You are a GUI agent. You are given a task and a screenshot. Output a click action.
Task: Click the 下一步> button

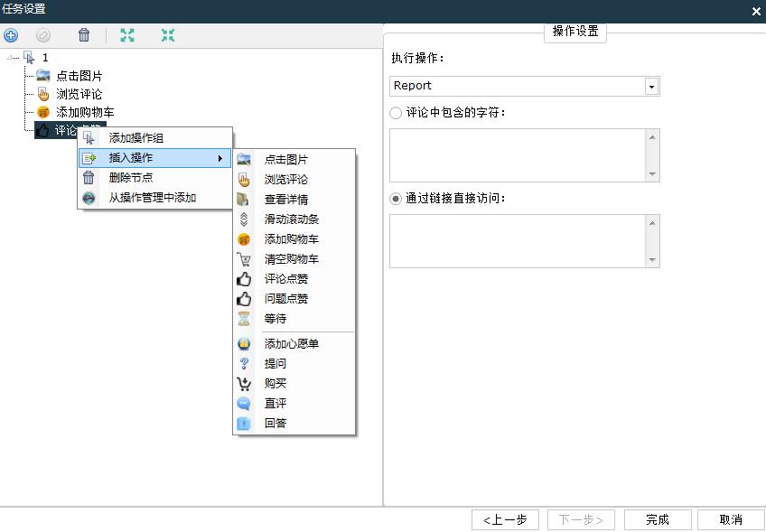tap(581, 519)
